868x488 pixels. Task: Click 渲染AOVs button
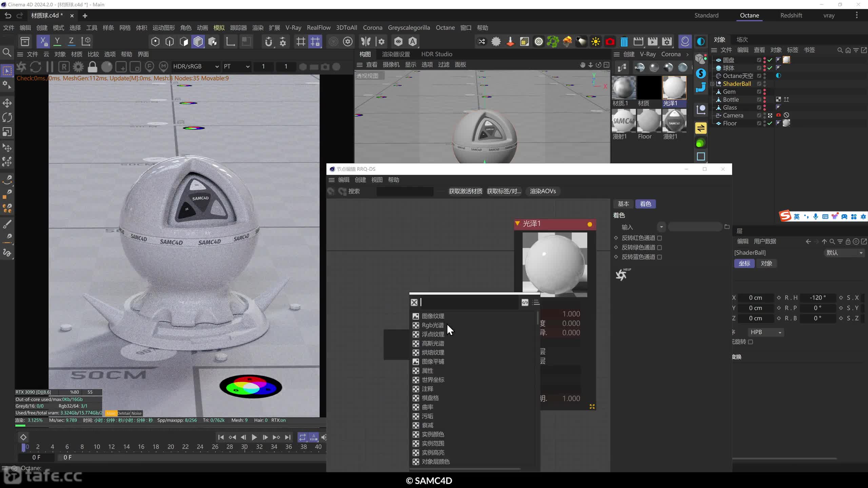(x=543, y=191)
